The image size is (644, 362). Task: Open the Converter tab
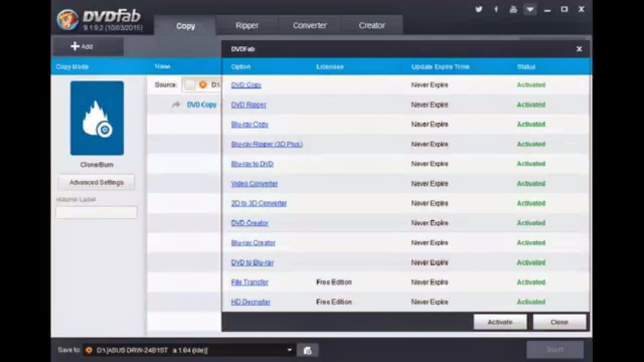pyautogui.click(x=310, y=26)
